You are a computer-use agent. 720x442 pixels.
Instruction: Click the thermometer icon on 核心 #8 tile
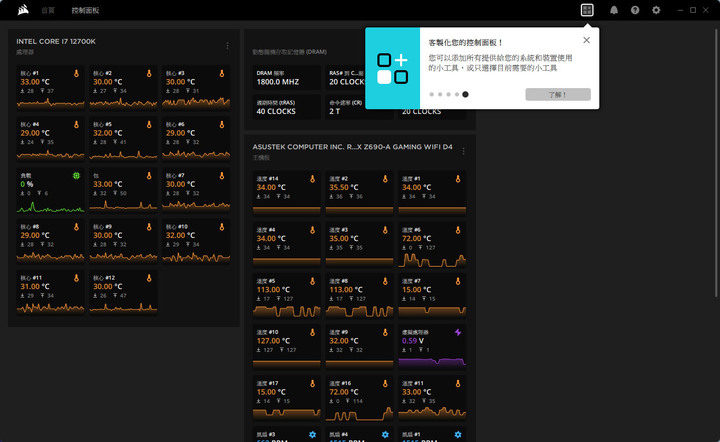click(x=76, y=227)
